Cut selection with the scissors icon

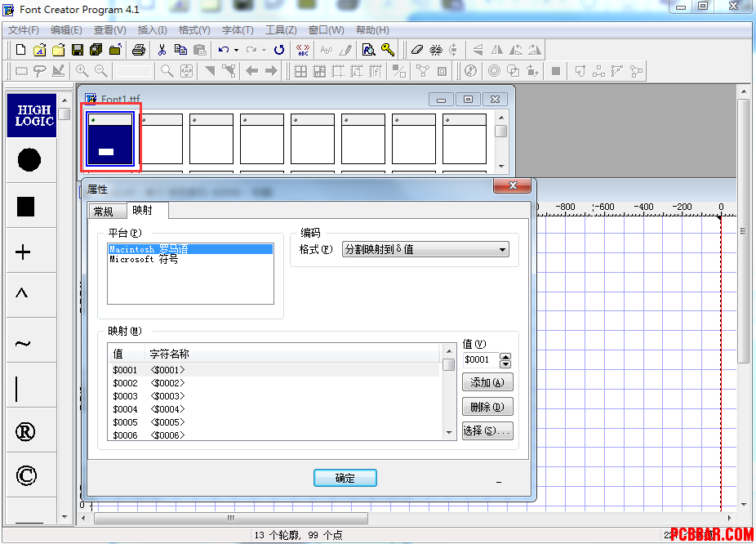click(162, 50)
